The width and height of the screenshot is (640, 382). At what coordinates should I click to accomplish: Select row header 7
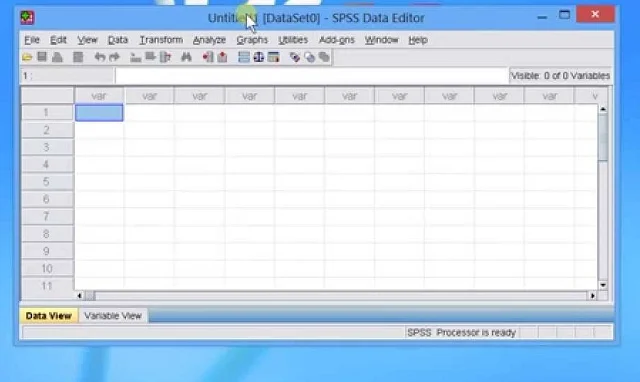pyautogui.click(x=47, y=216)
